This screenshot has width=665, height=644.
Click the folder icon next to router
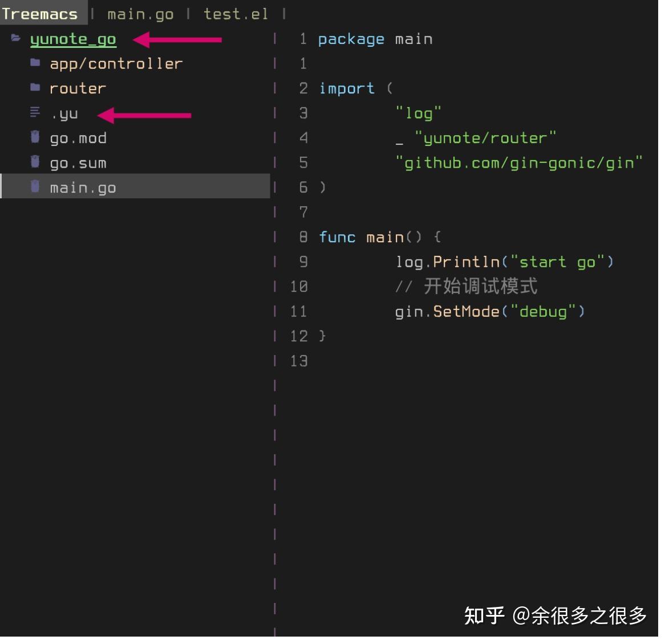click(34, 88)
